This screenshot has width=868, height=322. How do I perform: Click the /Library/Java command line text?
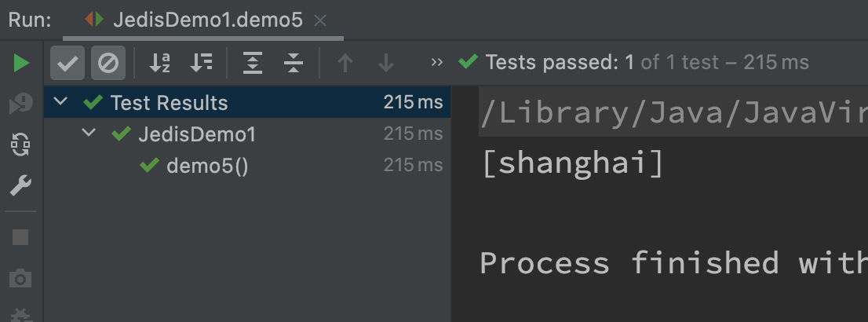point(673,113)
